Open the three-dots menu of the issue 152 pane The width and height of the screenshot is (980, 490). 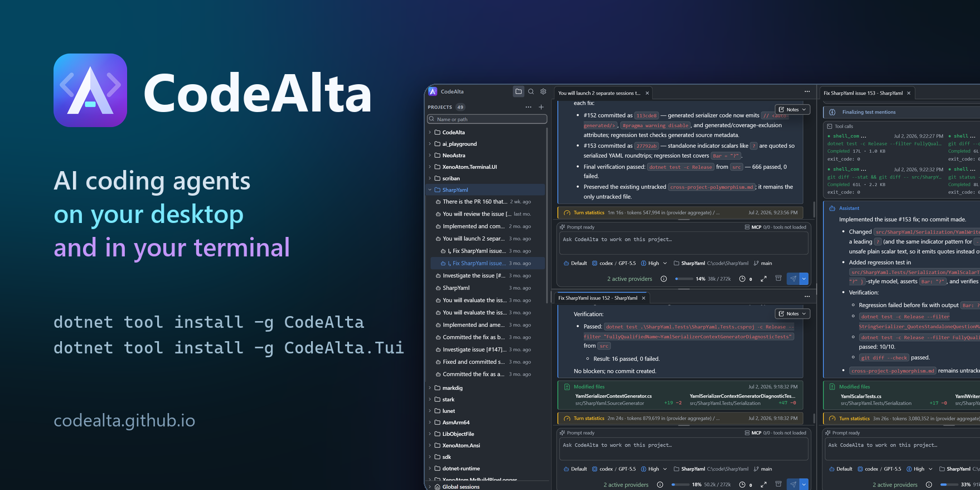coord(807,297)
